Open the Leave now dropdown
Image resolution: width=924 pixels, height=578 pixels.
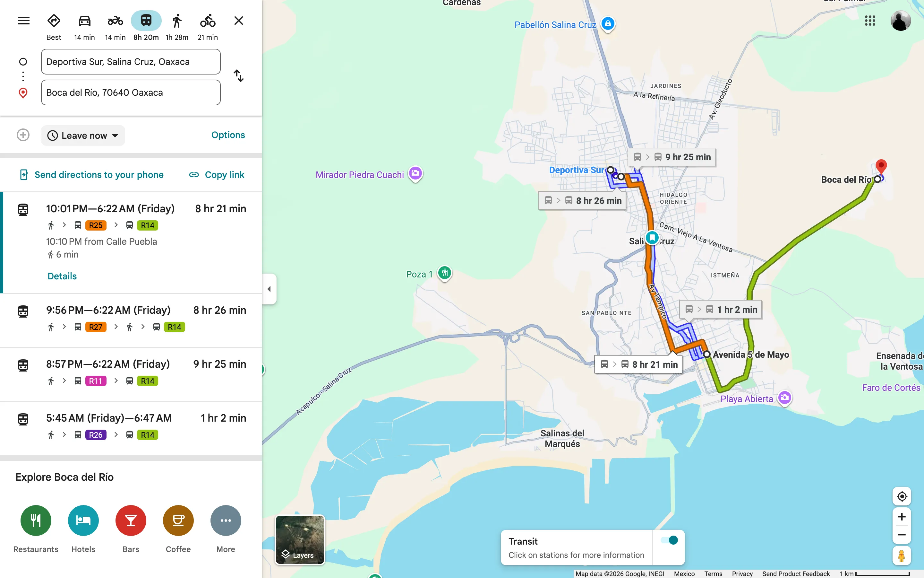[83, 135]
